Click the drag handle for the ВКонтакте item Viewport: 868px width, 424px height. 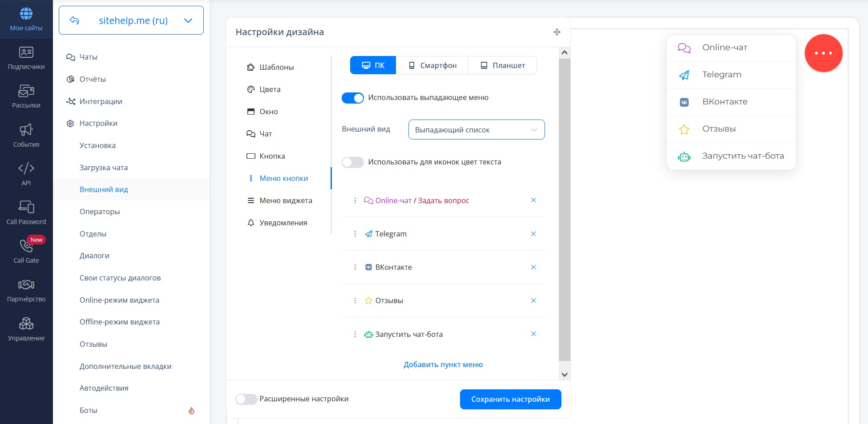355,267
